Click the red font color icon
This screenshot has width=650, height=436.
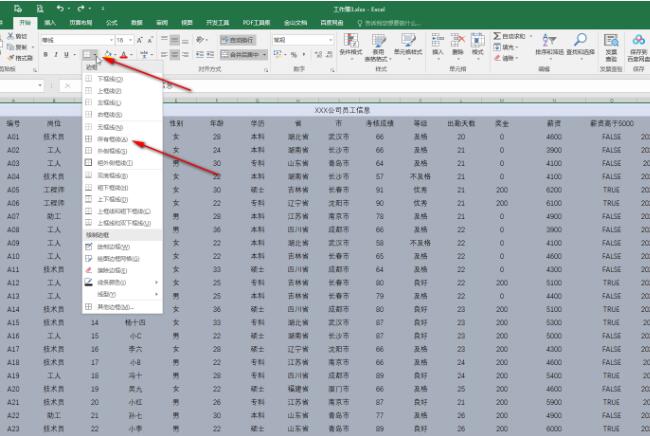(x=124, y=55)
